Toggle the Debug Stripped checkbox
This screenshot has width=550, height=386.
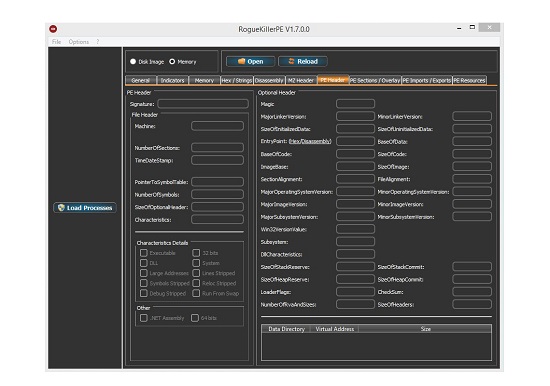tap(143, 293)
